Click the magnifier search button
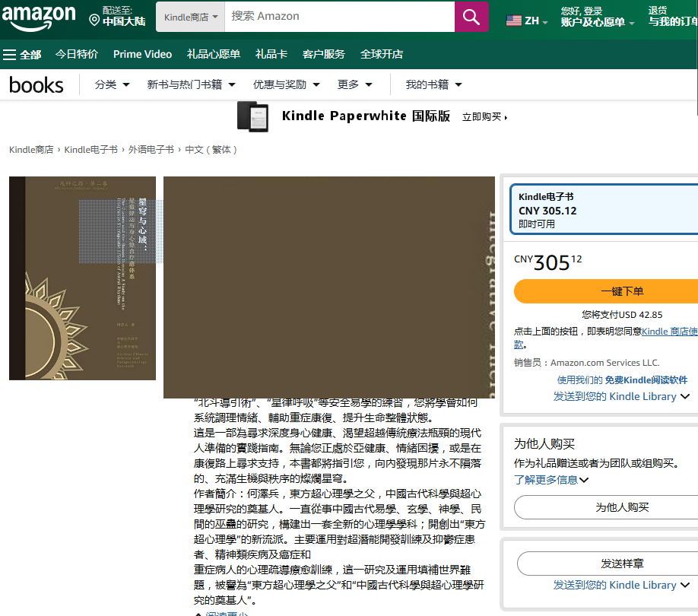The width and height of the screenshot is (698, 616). tap(471, 17)
